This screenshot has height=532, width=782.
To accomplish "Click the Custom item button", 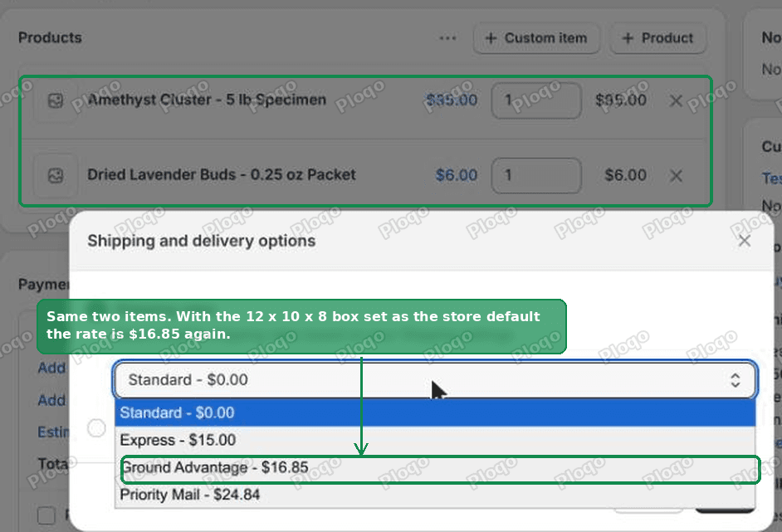I will pyautogui.click(x=536, y=38).
